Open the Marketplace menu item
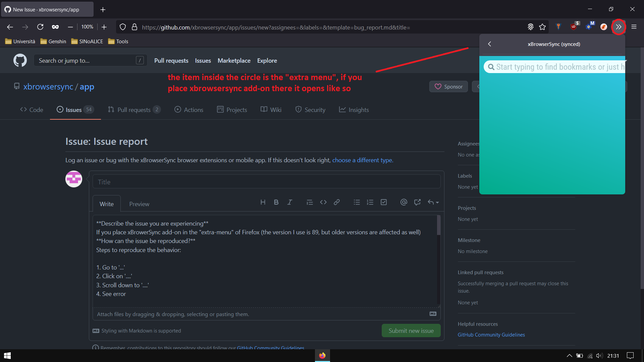 [x=234, y=61]
